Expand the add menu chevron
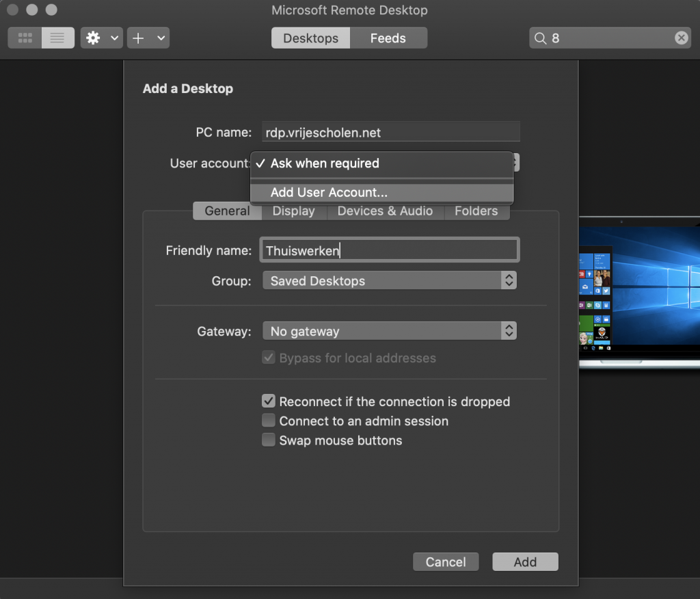This screenshot has height=599, width=700. pyautogui.click(x=161, y=38)
